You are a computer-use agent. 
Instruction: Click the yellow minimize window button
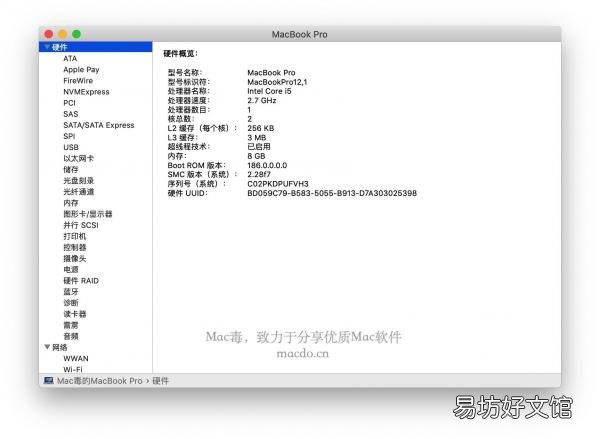pos(63,34)
